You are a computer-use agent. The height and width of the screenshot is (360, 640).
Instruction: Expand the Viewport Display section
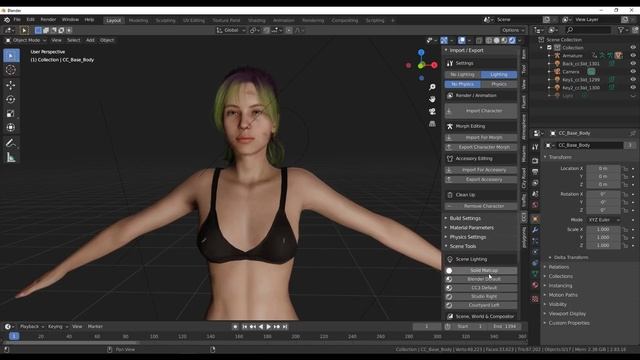[x=567, y=314]
